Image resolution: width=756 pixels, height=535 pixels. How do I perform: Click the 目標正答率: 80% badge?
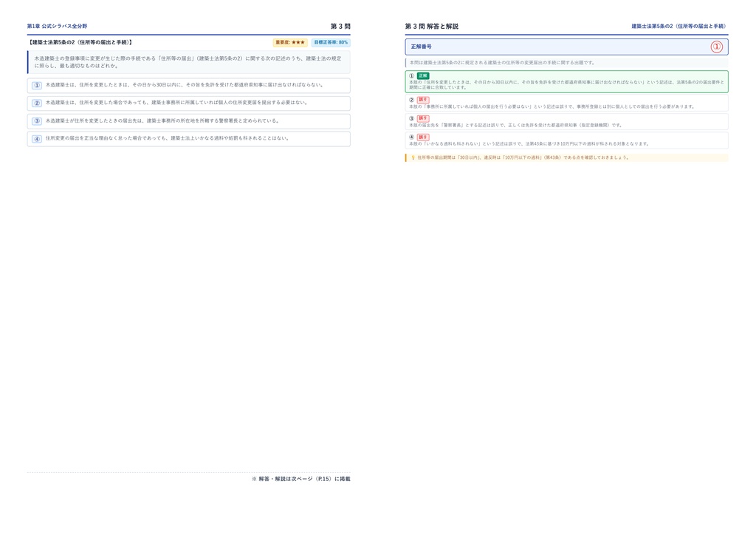click(331, 42)
